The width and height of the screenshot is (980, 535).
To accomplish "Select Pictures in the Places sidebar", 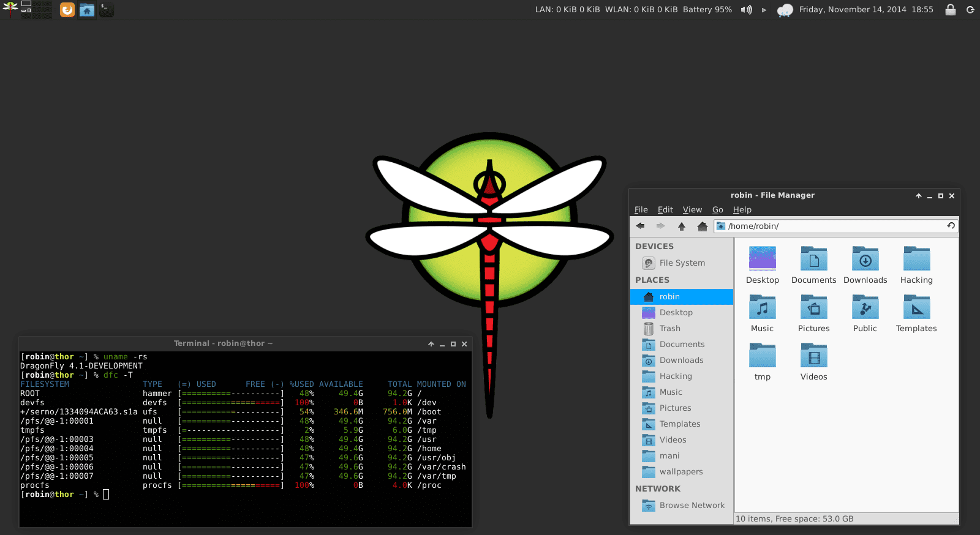I will [x=682, y=408].
